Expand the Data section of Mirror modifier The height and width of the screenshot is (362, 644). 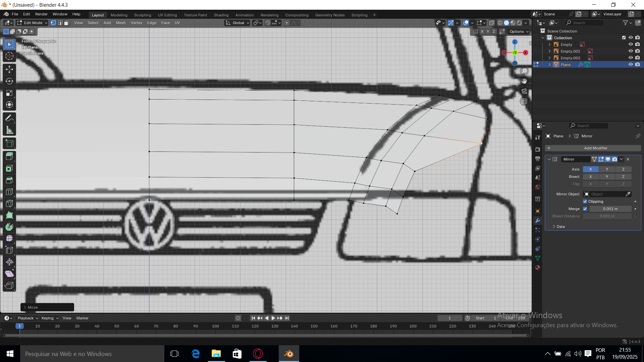point(560,227)
